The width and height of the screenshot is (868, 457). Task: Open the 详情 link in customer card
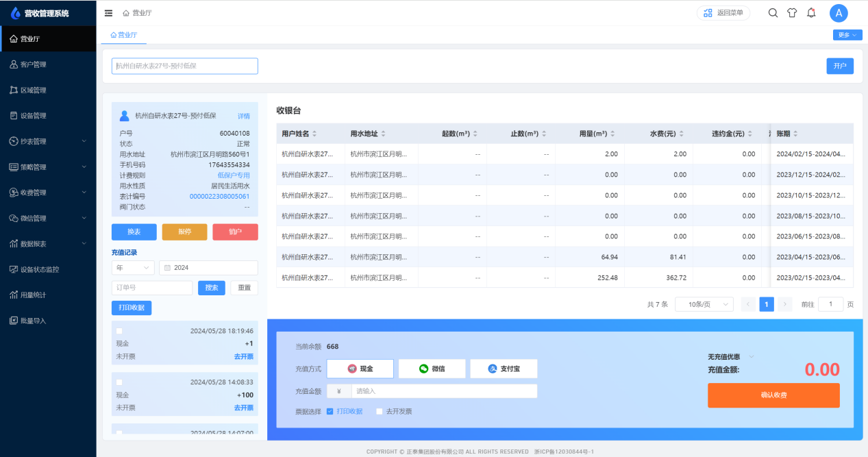click(244, 116)
